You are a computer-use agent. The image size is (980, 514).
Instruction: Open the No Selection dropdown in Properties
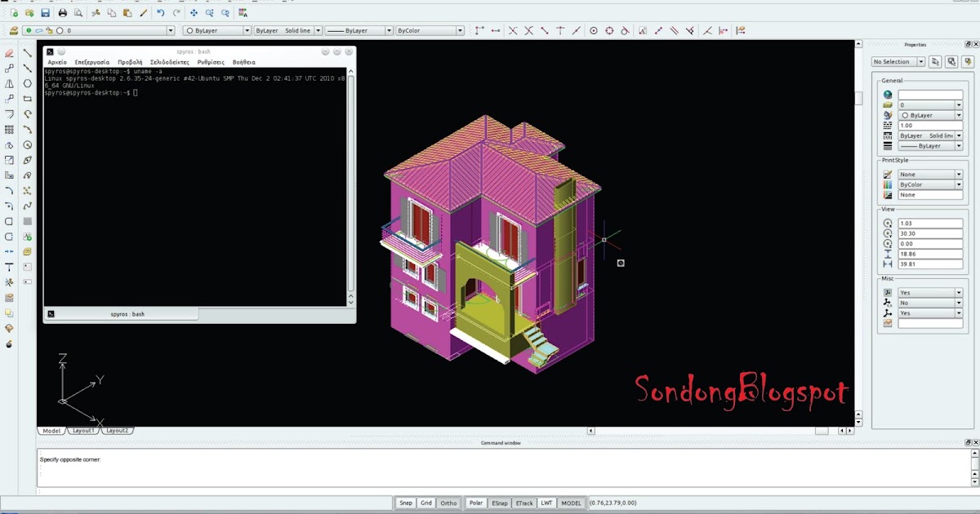898,62
